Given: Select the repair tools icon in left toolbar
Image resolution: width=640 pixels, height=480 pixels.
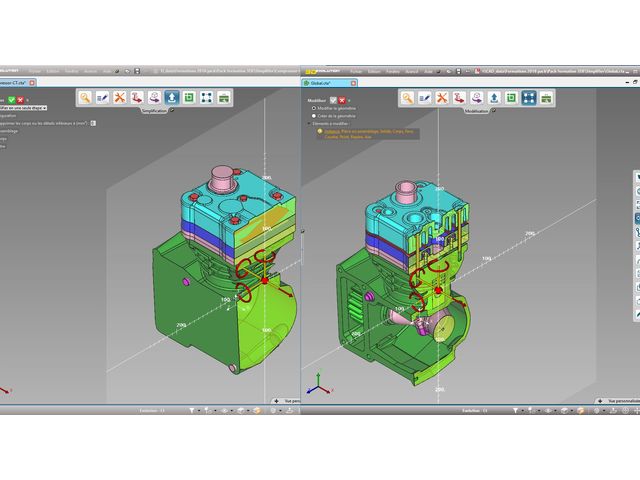Looking at the screenshot, I should click(120, 97).
